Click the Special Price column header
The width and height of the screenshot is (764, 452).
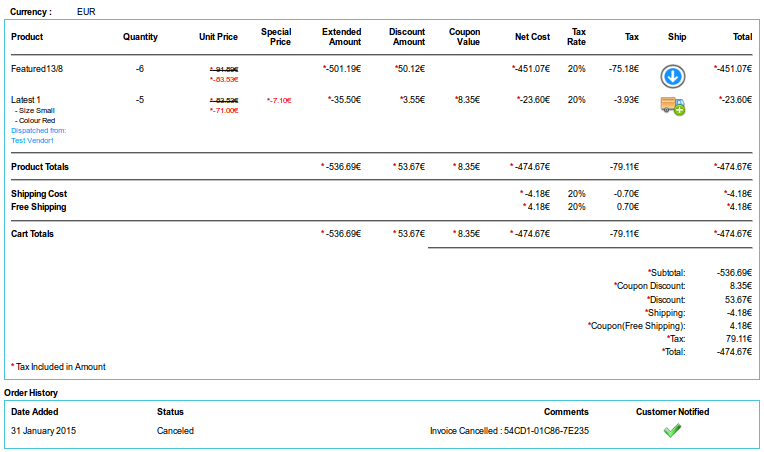(276, 37)
